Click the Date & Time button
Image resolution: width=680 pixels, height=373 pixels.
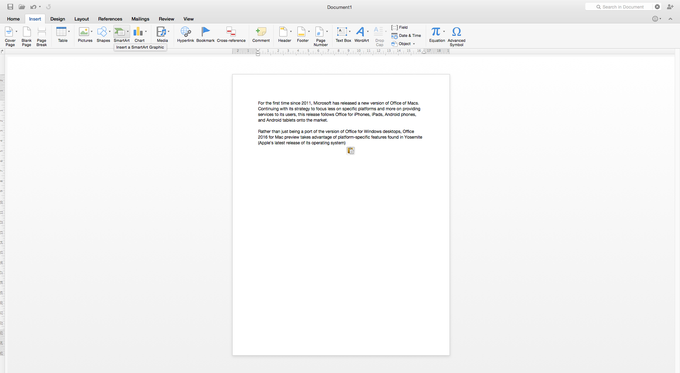tap(406, 36)
